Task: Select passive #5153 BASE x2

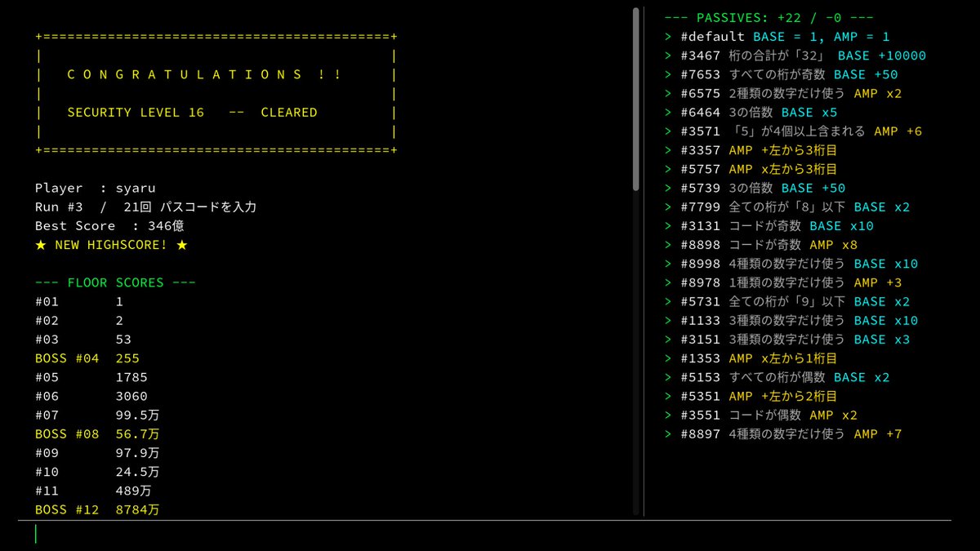Action: (777, 377)
